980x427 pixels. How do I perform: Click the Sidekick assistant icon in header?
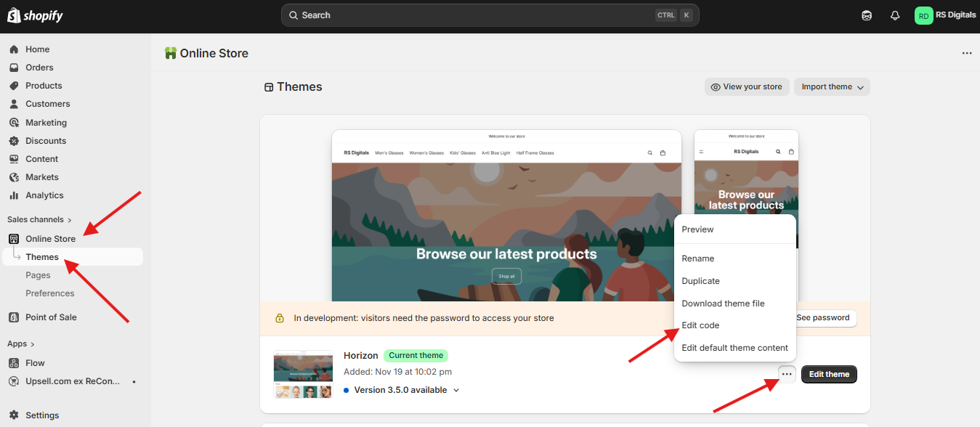[867, 15]
